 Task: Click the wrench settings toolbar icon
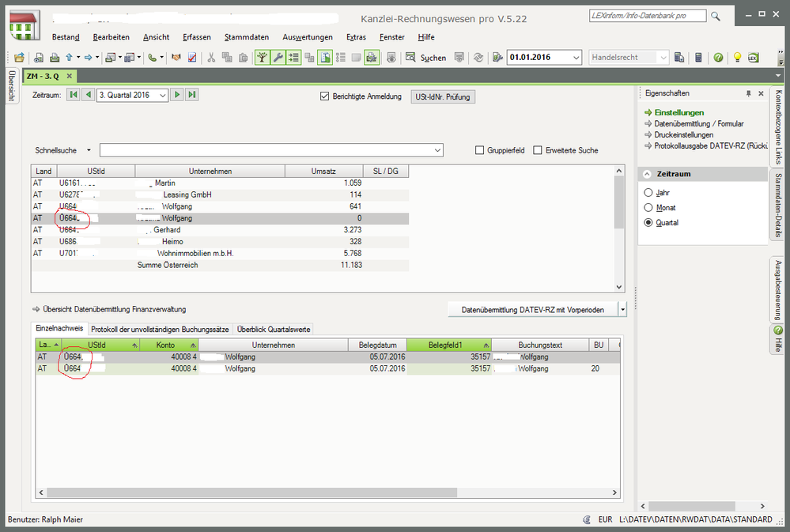pyautogui.click(x=277, y=58)
